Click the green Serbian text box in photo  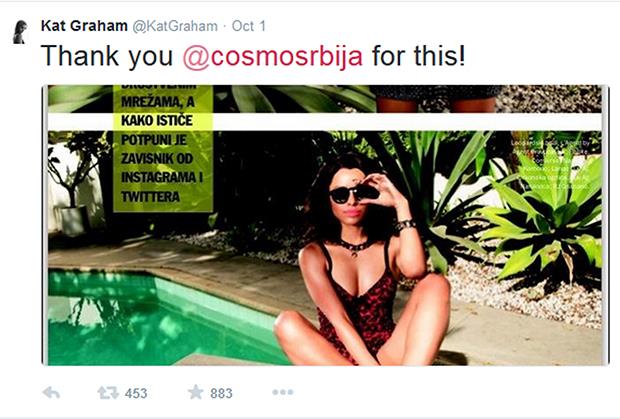tap(163, 149)
